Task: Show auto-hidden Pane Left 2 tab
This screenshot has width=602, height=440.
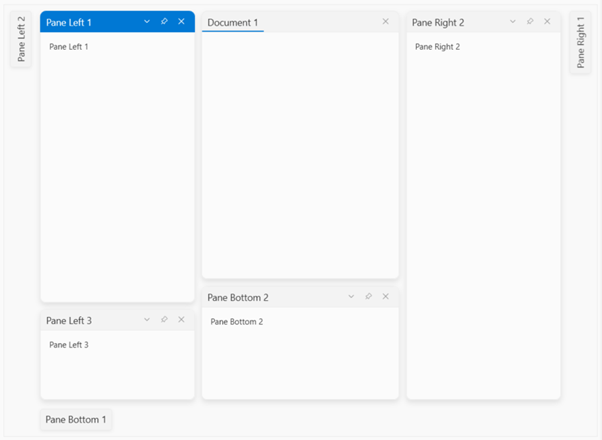Action: [21, 39]
